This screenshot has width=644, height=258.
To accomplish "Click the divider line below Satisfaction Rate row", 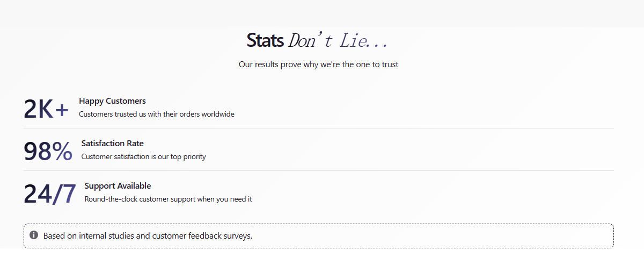I will pyautogui.click(x=318, y=170).
